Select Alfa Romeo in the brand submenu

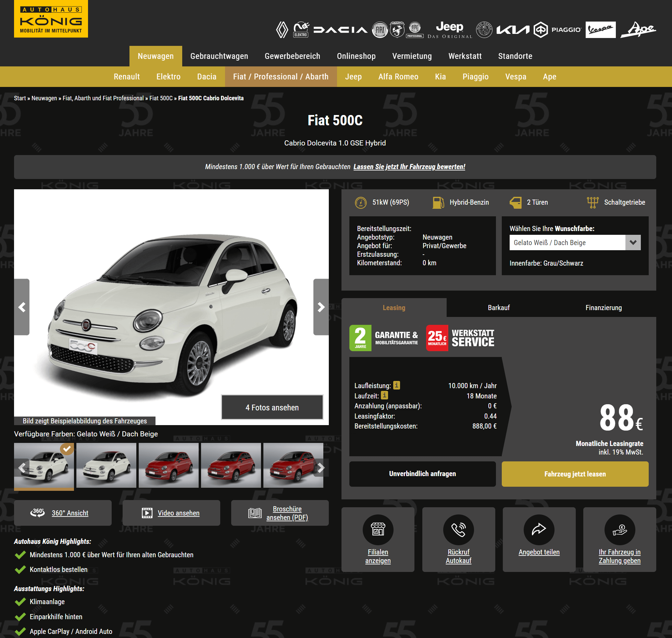(x=398, y=77)
